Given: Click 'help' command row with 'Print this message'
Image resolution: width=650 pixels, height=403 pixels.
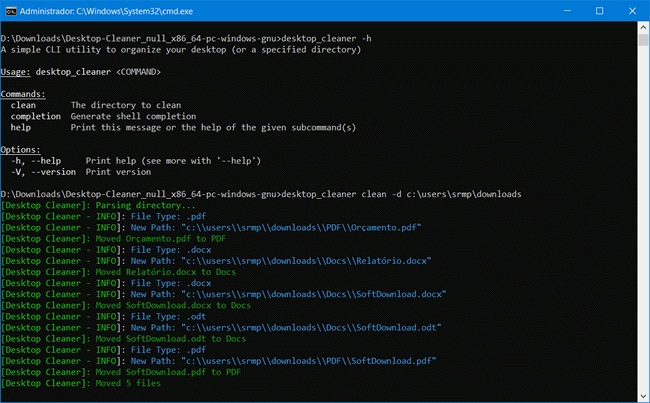Looking at the screenshot, I should 183,128.
